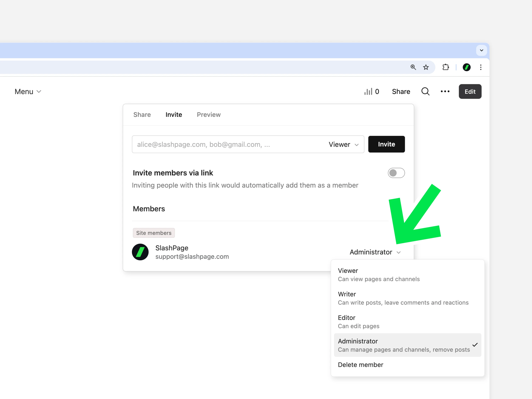The height and width of the screenshot is (399, 532).
Task: Click the SlashPage profile avatar in browser toolbar
Action: tap(466, 67)
